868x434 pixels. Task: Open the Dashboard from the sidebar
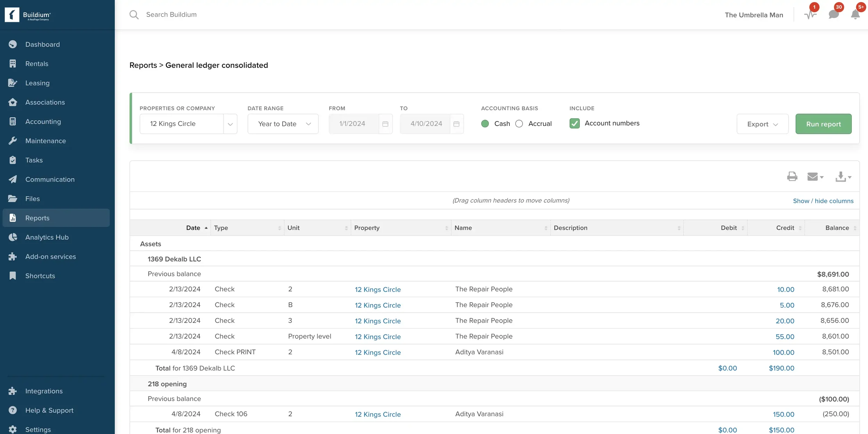(42, 44)
